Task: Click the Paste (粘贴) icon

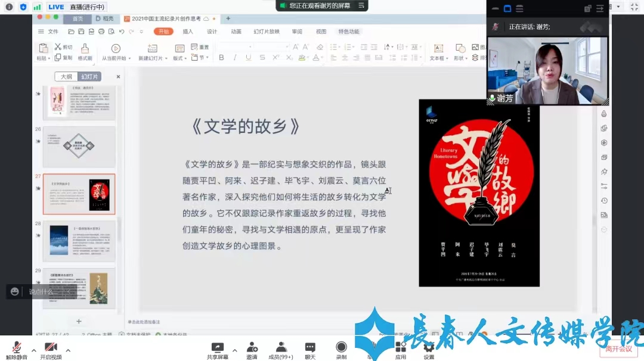Action: pyautogui.click(x=43, y=48)
